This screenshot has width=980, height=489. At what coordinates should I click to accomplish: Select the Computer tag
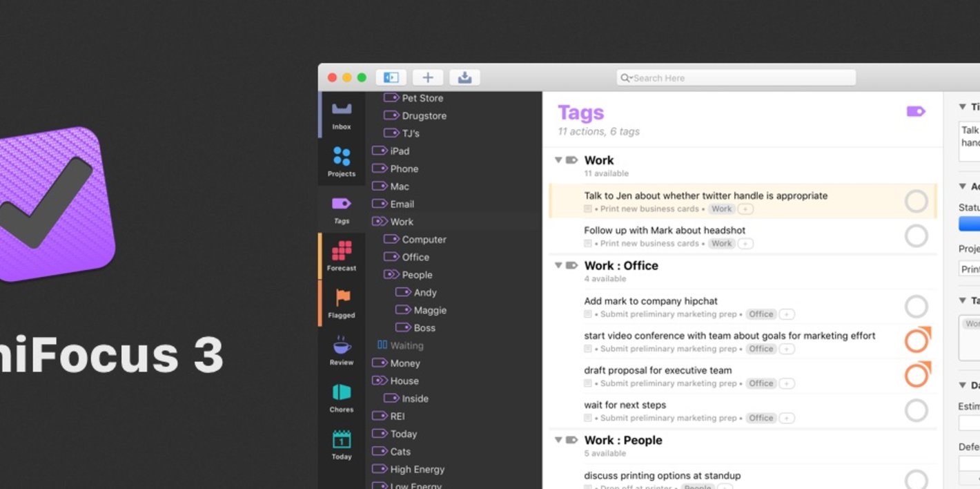(x=424, y=240)
